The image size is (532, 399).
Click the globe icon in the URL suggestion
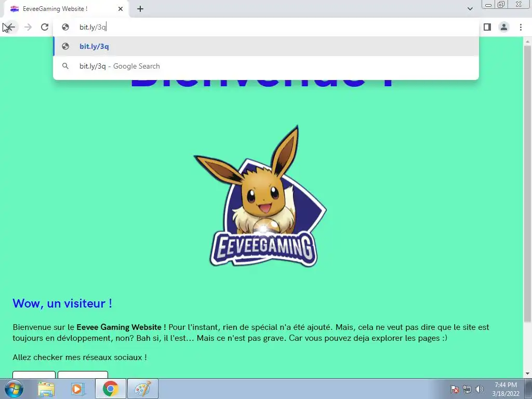coord(65,46)
